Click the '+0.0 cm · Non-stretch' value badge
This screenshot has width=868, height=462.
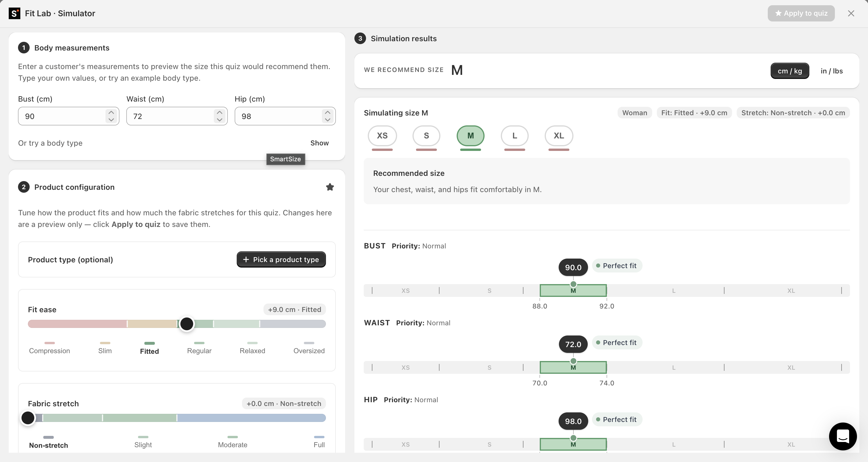click(284, 403)
